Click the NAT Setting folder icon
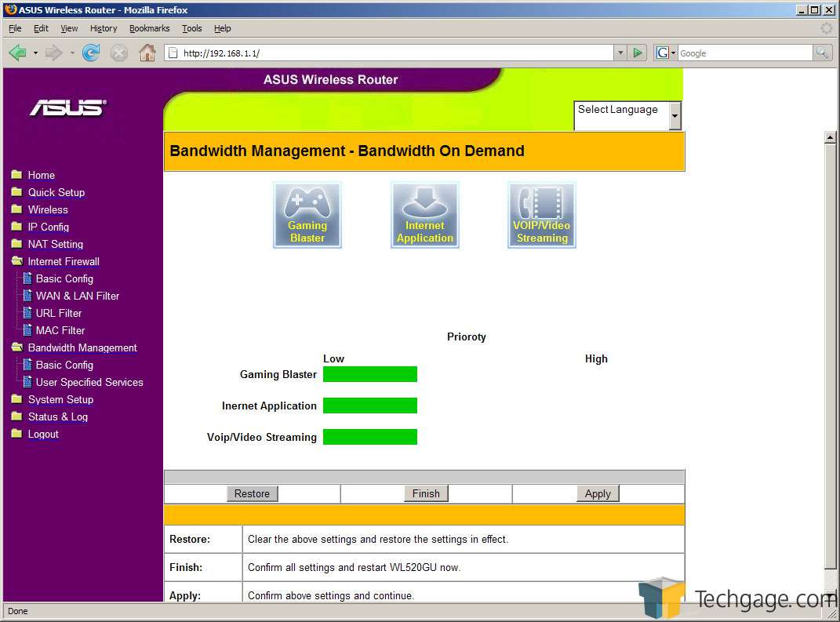 pos(16,244)
